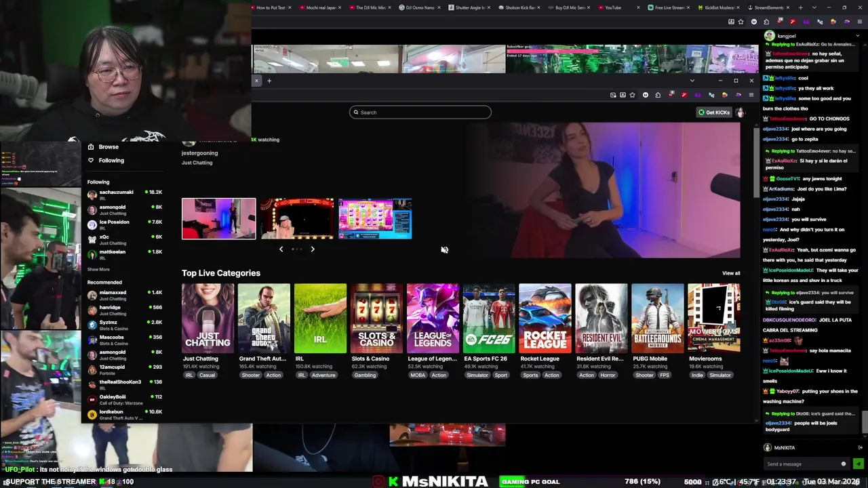Close the inner browser's current tab
This screenshot has width=868, height=488.
point(256,81)
